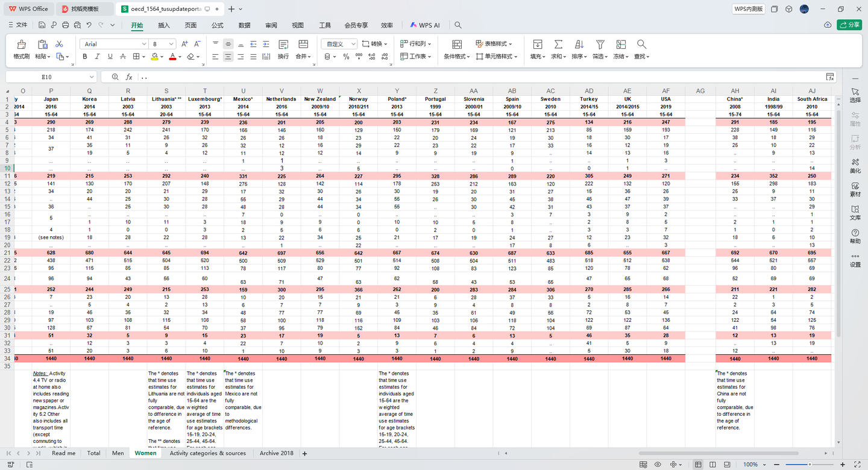Add a new sheet with plus button
Screen dimensions: 868x470
click(x=304, y=453)
